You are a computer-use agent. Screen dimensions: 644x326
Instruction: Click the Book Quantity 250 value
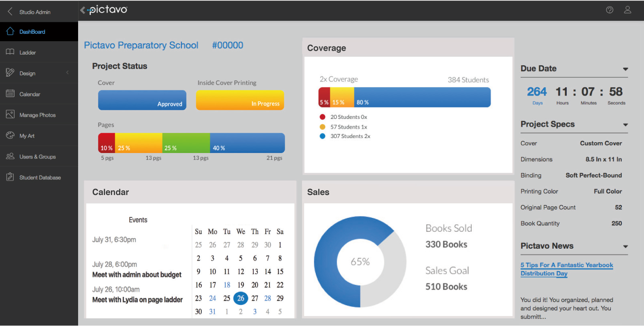[617, 223]
